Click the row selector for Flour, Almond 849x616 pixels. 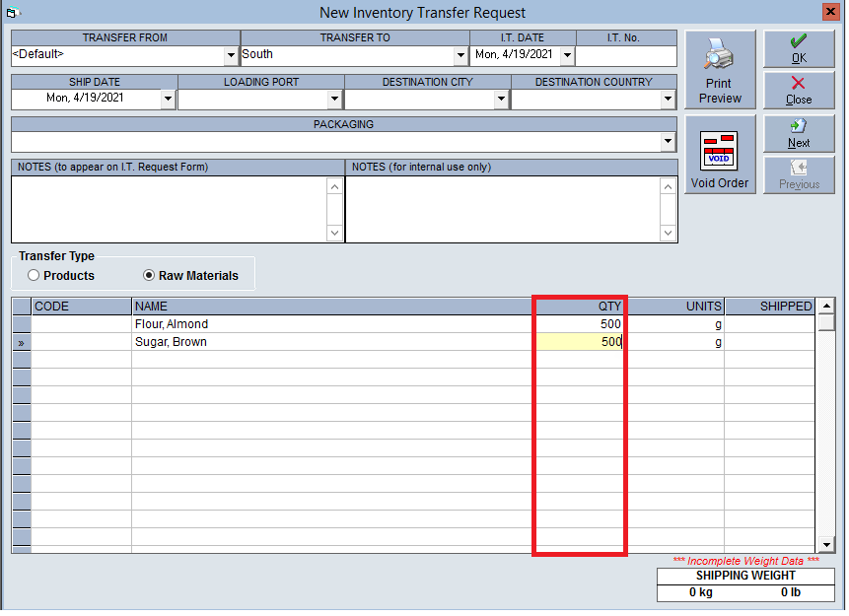tap(22, 325)
